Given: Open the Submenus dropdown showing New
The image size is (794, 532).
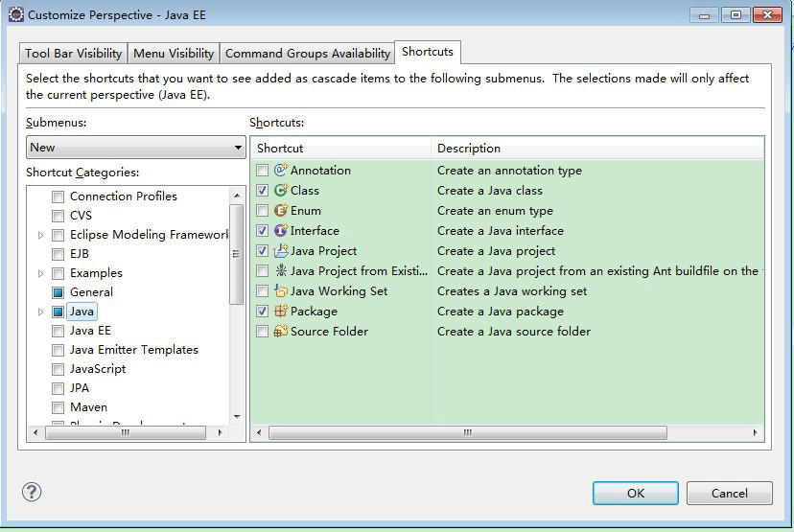Looking at the screenshot, I should pyautogui.click(x=136, y=148).
